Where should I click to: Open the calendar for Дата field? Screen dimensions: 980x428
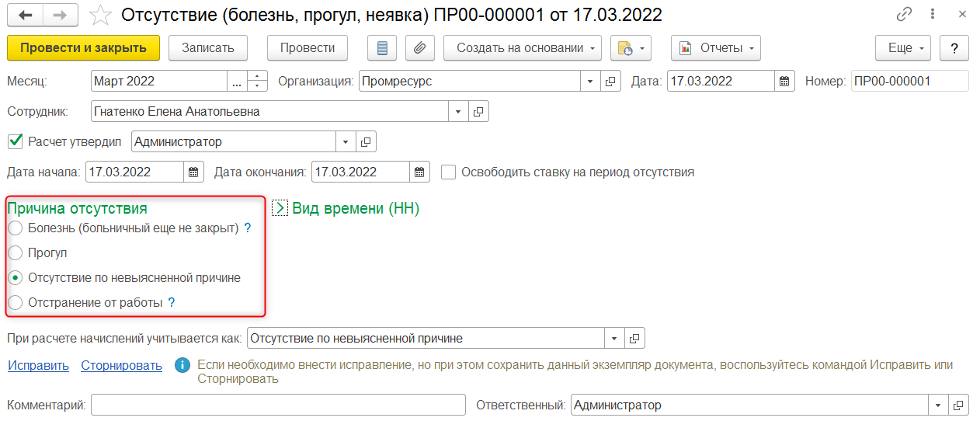click(784, 81)
